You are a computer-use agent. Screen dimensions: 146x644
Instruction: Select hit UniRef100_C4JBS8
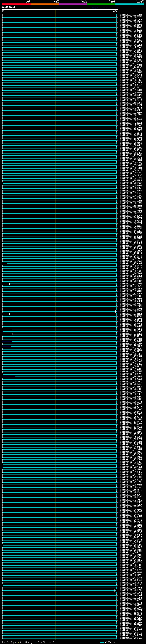point(131,268)
